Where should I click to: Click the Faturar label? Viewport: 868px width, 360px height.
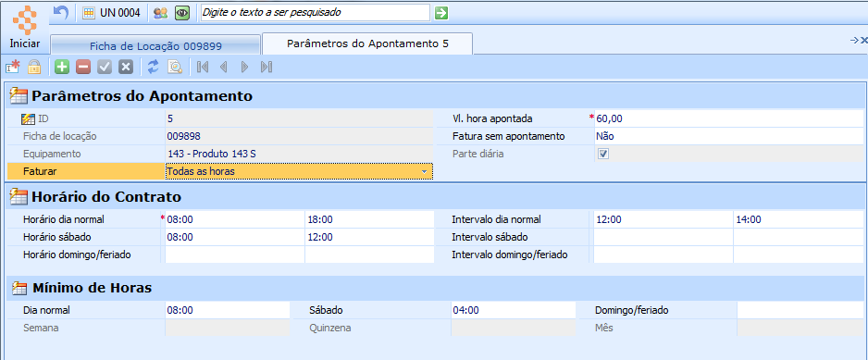(40, 172)
